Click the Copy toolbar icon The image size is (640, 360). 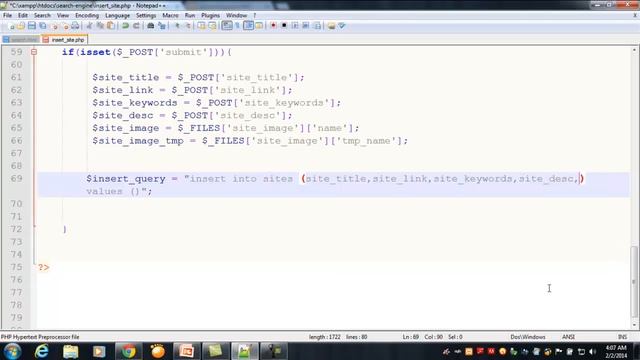coord(100,26)
